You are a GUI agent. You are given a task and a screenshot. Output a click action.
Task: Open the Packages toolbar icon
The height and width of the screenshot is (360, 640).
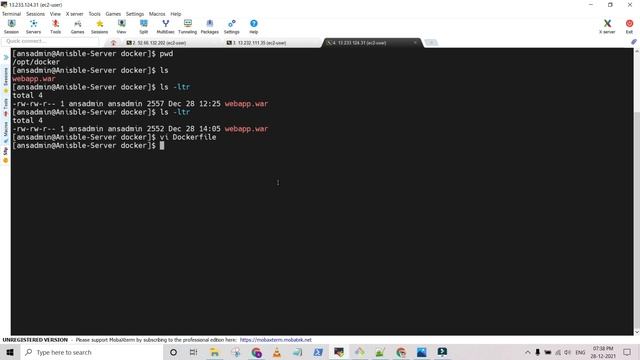tap(209, 27)
